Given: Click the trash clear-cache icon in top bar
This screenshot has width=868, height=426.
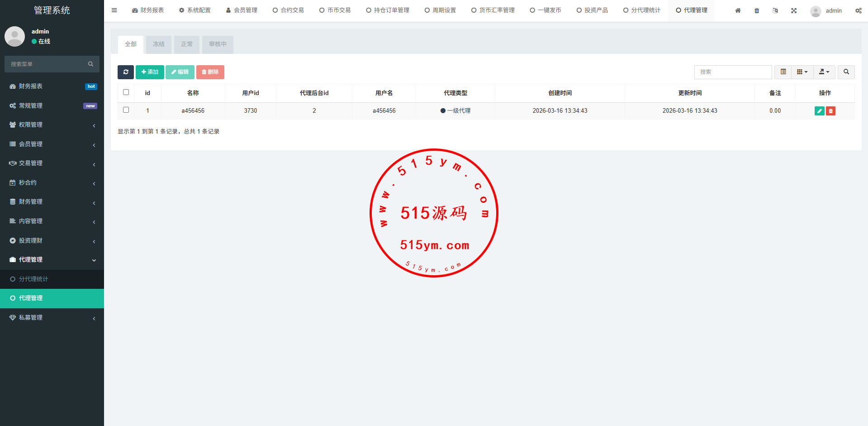Looking at the screenshot, I should [757, 10].
